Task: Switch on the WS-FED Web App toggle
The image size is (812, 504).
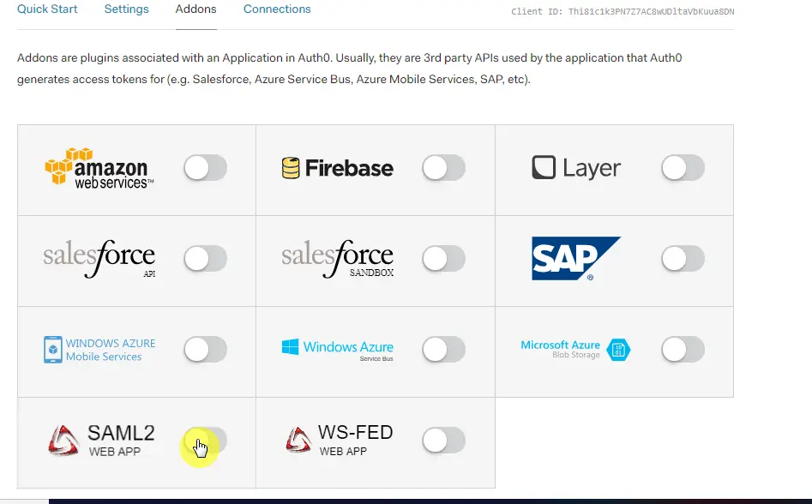Action: pos(444,441)
